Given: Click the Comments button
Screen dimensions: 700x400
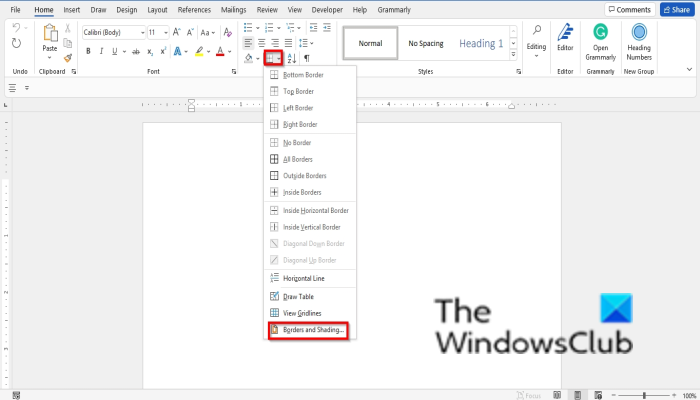Looking at the screenshot, I should pyautogui.click(x=629, y=9).
